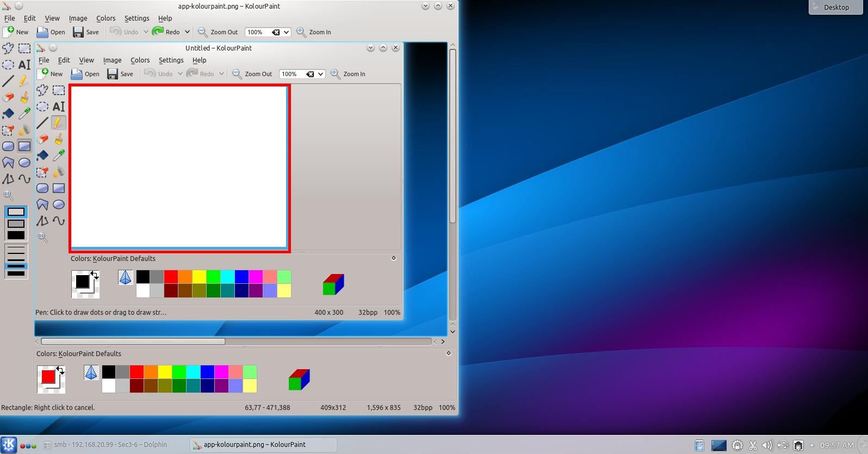Click the horizontal scrollbar below the canvas

[x=237, y=341]
